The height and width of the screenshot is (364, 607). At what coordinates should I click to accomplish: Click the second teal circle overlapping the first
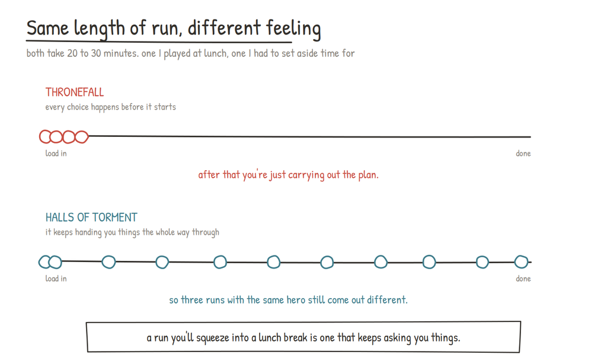pos(55,262)
